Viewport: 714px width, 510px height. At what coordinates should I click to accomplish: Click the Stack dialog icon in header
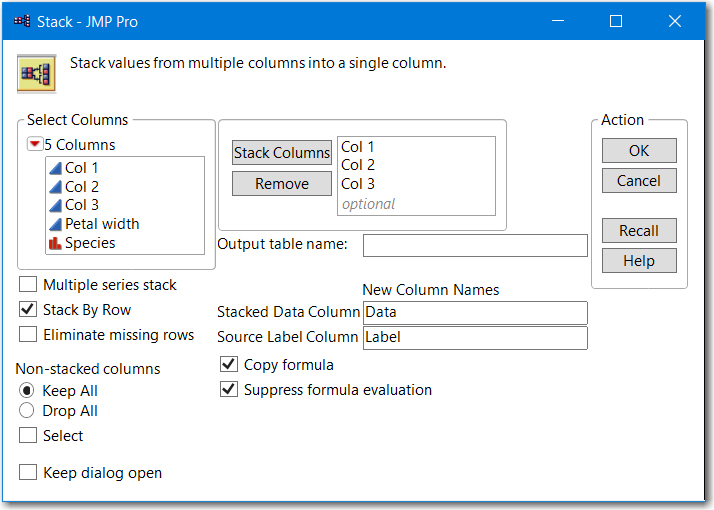37,71
